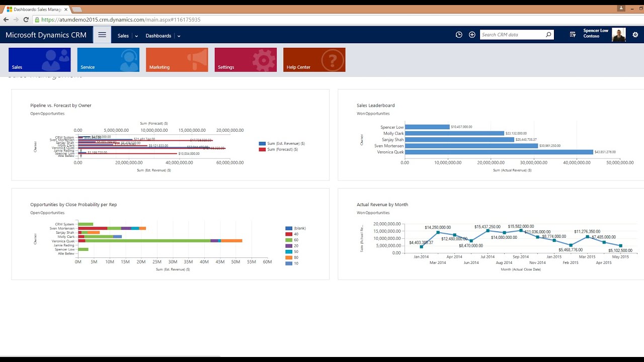Open the Settings tile
Image resolution: width=644 pixels, height=362 pixels.
[246, 60]
